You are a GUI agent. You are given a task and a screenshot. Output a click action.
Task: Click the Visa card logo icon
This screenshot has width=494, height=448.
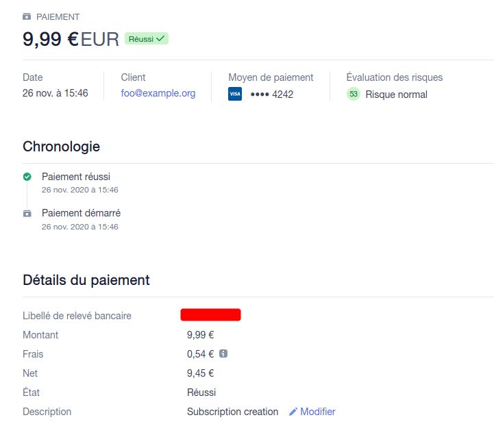click(x=235, y=95)
